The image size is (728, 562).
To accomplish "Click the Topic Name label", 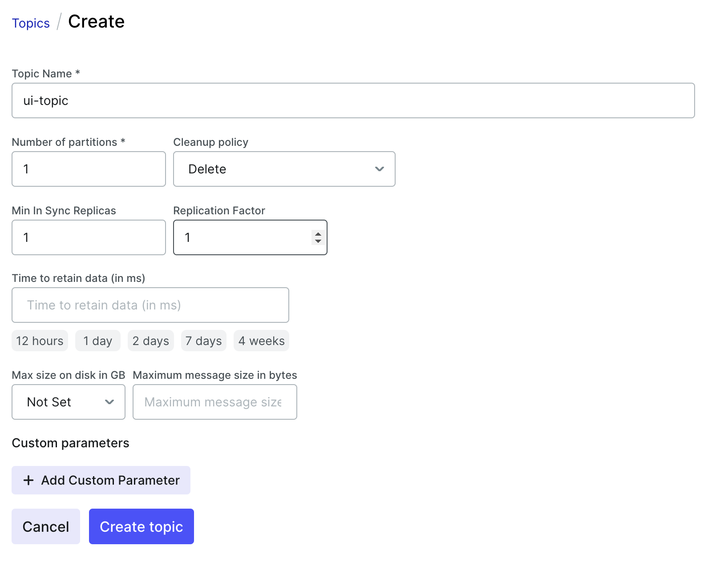I will pos(46,74).
